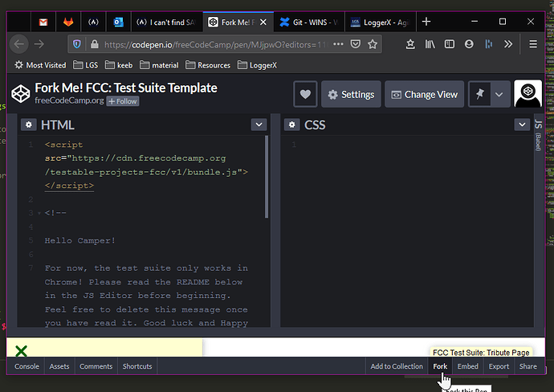Click inside the empty CSS editor line 1

coord(413,145)
